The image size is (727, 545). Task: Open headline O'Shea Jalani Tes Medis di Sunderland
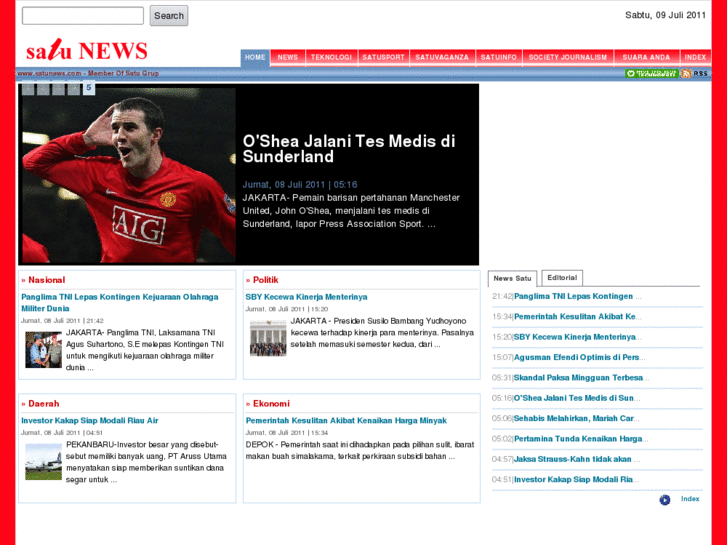tap(349, 148)
